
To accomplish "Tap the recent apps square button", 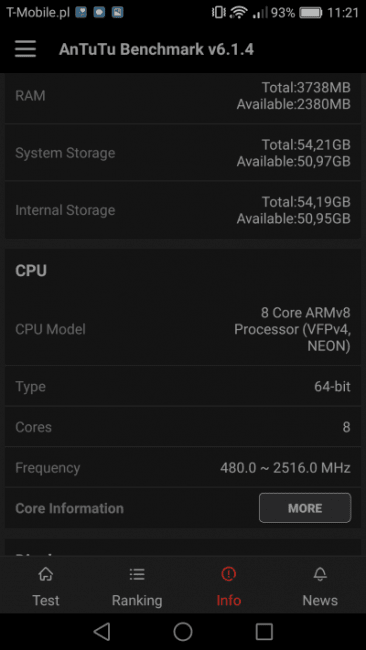I will 264,631.
